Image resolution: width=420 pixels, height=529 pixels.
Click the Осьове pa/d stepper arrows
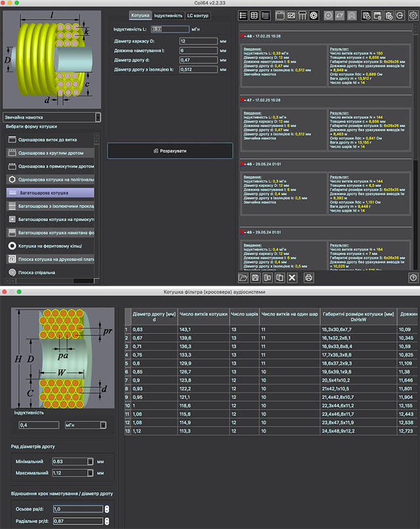(107, 509)
